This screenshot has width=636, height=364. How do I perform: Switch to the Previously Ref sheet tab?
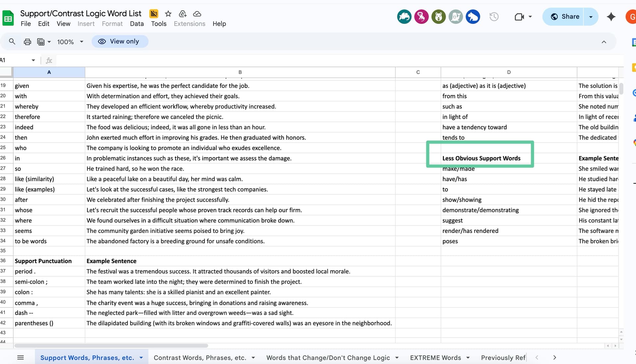[503, 358]
